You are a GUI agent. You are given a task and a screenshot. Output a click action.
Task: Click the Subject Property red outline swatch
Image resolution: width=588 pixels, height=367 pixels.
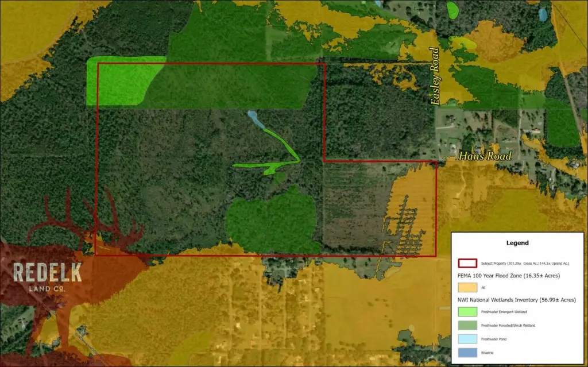click(x=468, y=264)
